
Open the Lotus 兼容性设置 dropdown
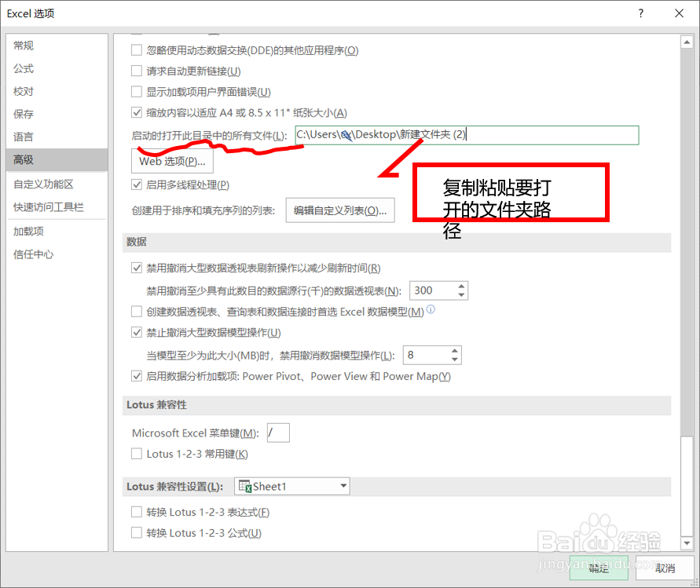click(343, 486)
